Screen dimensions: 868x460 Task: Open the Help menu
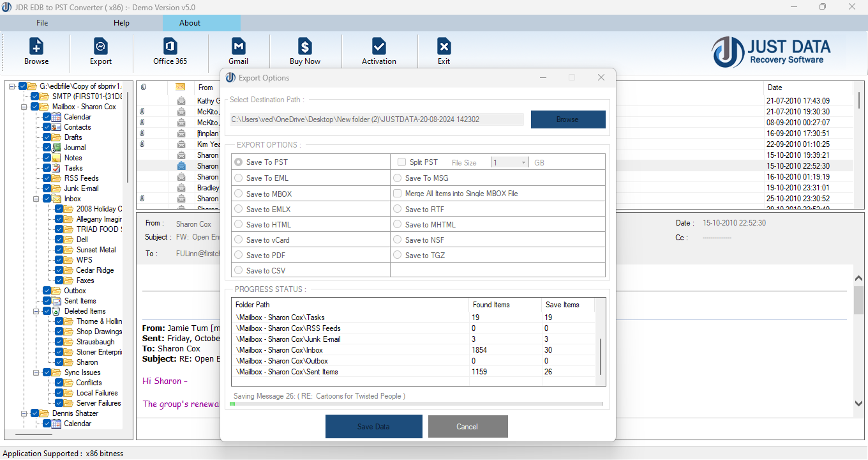121,23
